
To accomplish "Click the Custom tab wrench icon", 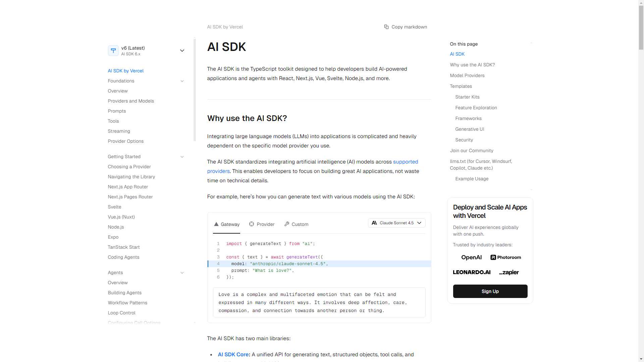I will (x=287, y=224).
